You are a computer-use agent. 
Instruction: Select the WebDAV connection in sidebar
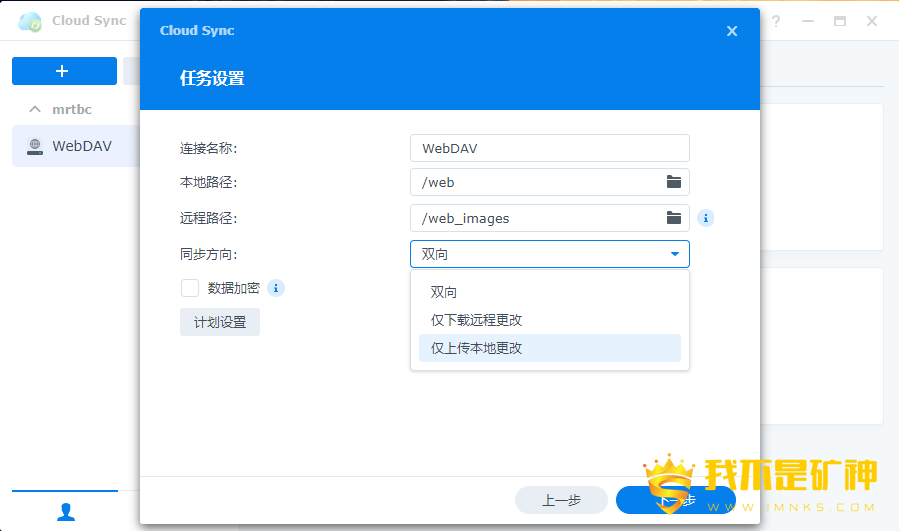[76, 146]
